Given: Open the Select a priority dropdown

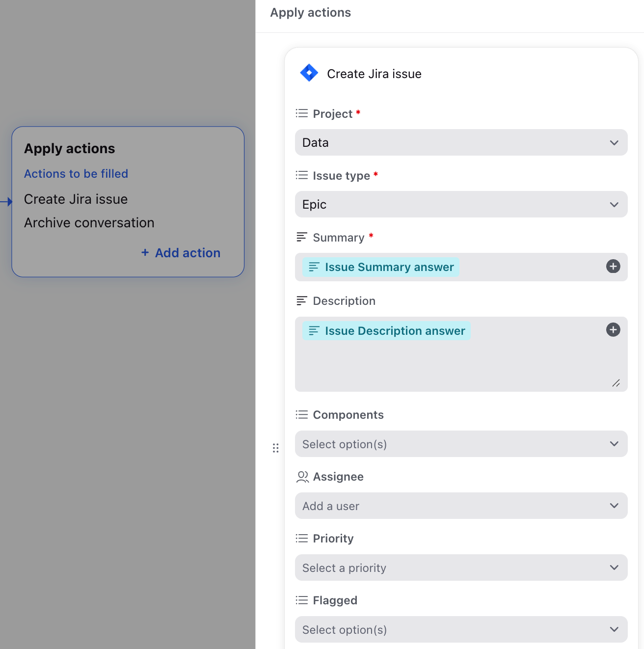Looking at the screenshot, I should coord(461,568).
